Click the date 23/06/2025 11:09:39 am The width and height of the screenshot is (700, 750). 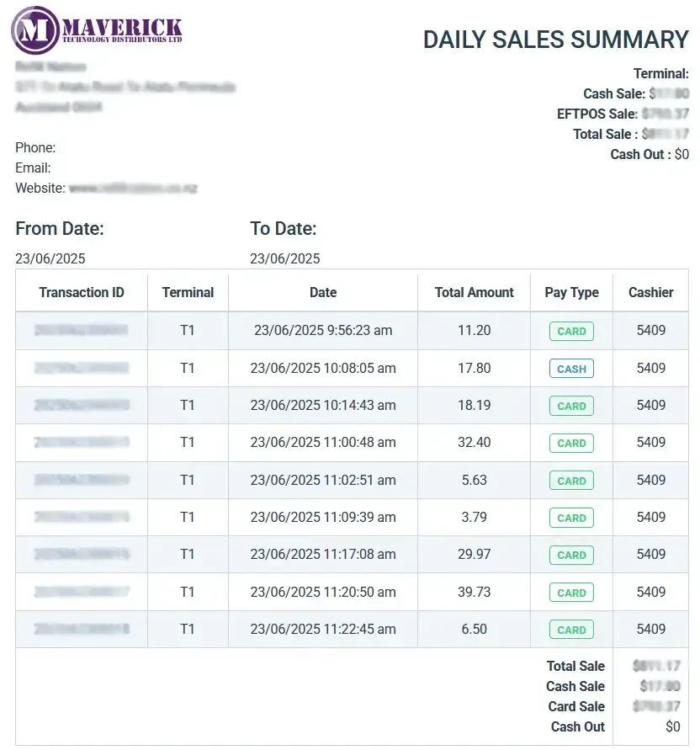pyautogui.click(x=323, y=517)
